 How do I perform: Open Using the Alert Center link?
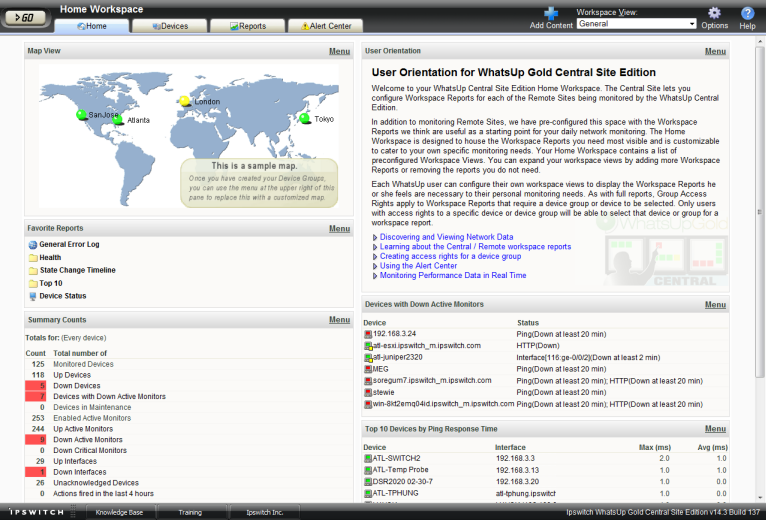(418, 266)
